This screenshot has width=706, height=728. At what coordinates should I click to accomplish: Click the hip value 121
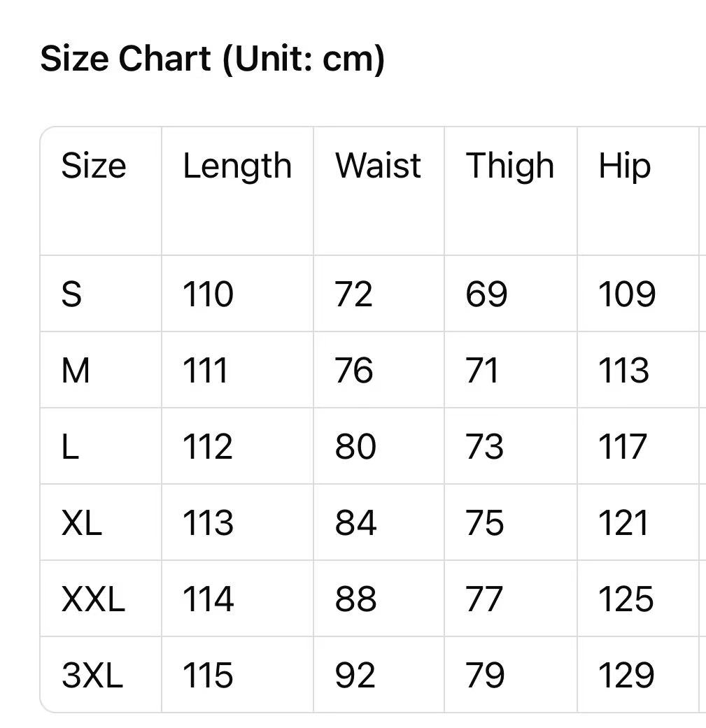(x=623, y=523)
